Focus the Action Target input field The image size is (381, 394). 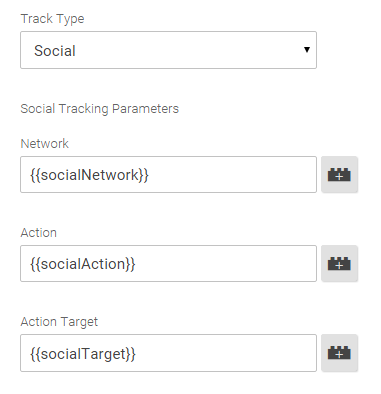pyautogui.click(x=168, y=353)
